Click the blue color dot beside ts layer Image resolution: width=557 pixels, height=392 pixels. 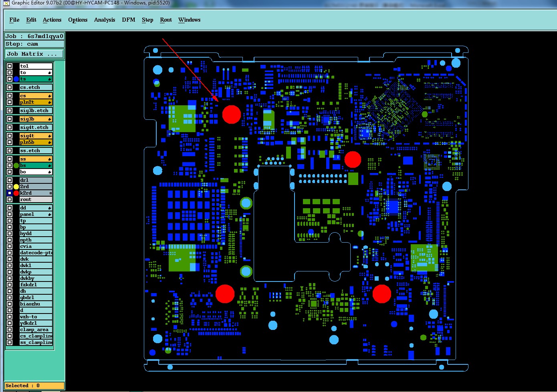click(x=16, y=79)
